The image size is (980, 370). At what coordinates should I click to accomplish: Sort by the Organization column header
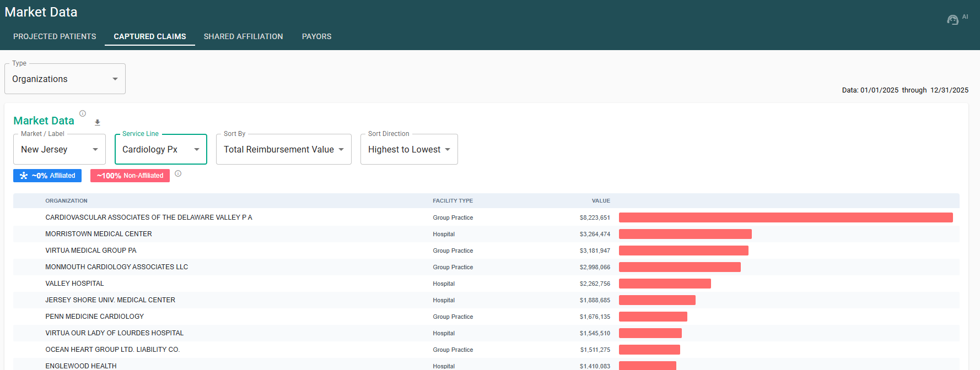(x=66, y=201)
